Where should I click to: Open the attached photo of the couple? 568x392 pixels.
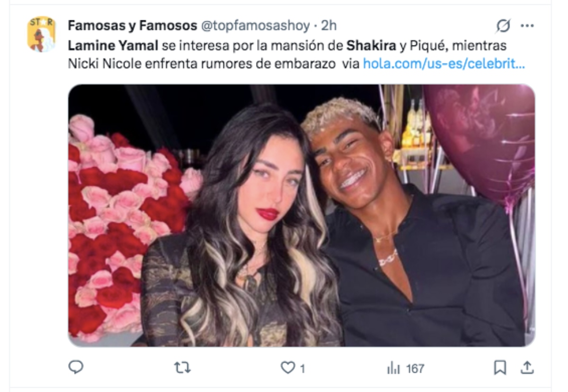(x=302, y=215)
